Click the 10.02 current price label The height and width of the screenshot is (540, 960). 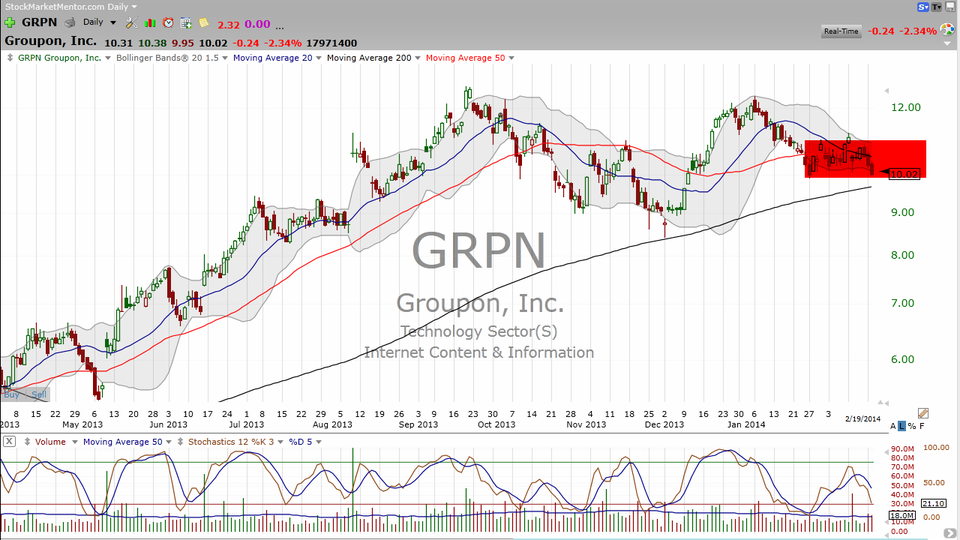pos(904,174)
